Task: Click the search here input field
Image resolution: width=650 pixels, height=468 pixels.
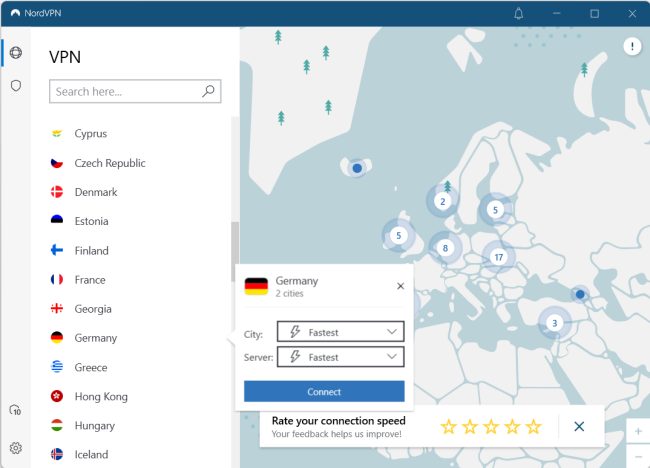Action: [x=125, y=91]
